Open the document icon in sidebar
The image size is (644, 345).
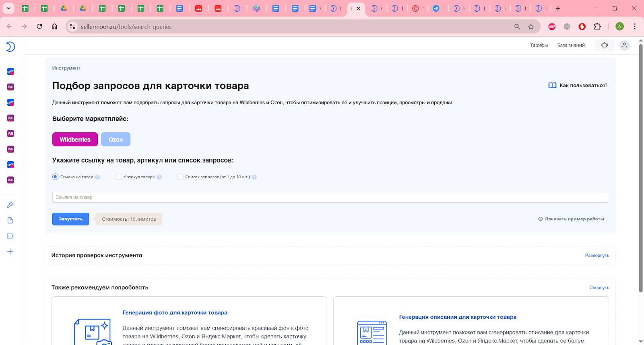click(10, 220)
